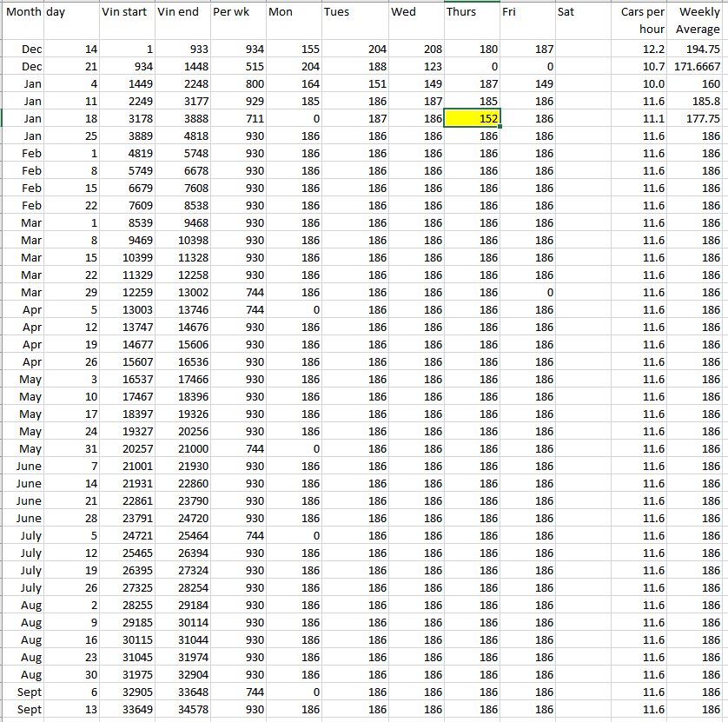
Task: Click the weekly average cell 177.75
Action: tap(697, 119)
